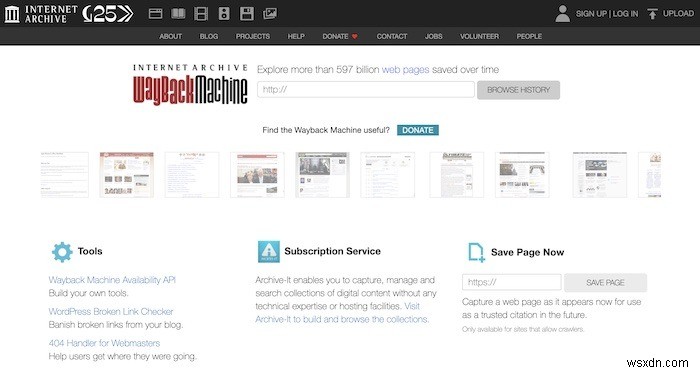
Task: Open the DONATE menu item with heart
Action: pos(340,36)
